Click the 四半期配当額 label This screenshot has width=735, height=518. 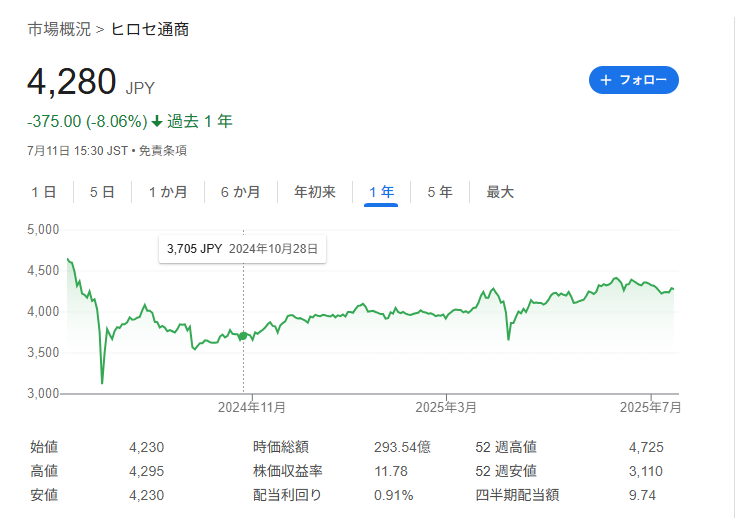pyautogui.click(x=517, y=495)
